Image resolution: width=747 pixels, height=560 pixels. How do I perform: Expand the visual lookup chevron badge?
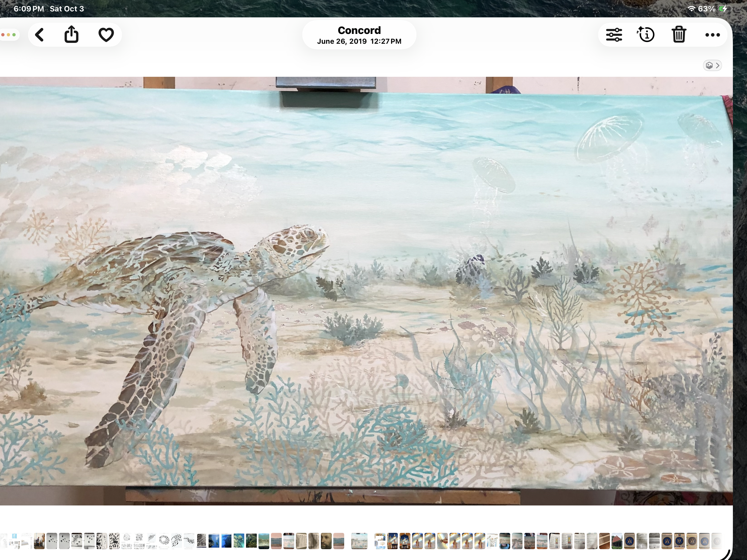[x=712, y=65]
